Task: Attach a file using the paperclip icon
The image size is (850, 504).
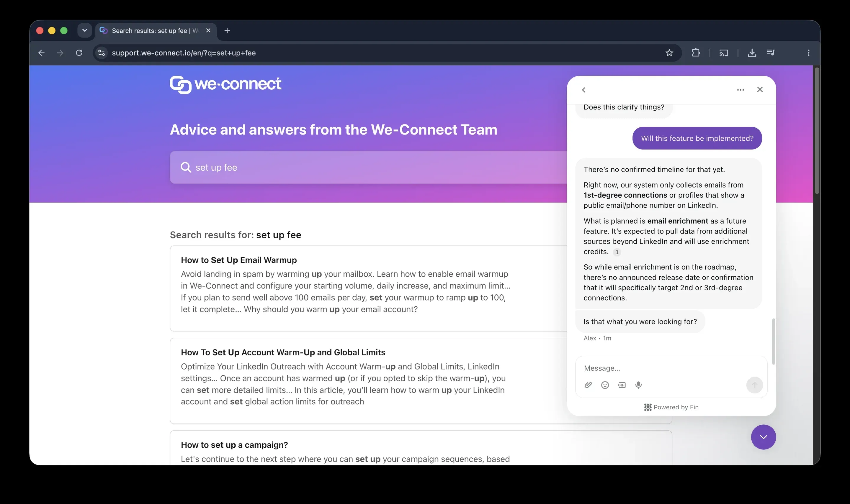Action: [588, 385]
